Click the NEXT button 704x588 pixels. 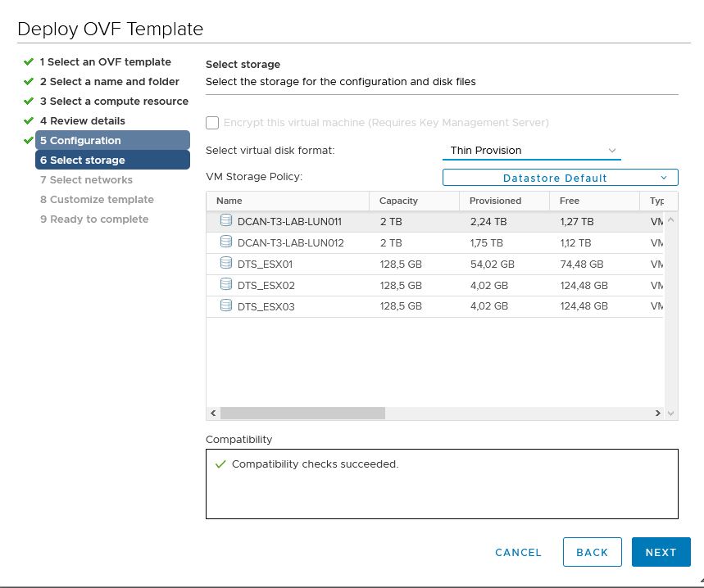[661, 552]
